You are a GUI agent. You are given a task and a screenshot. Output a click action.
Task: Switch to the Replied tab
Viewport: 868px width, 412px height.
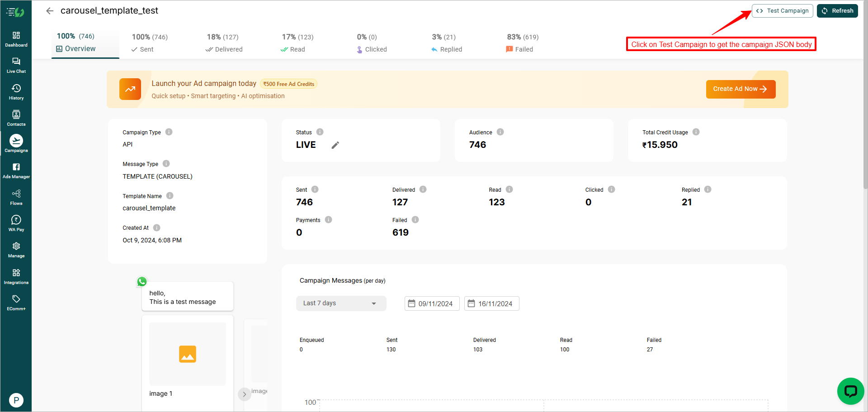(447, 43)
